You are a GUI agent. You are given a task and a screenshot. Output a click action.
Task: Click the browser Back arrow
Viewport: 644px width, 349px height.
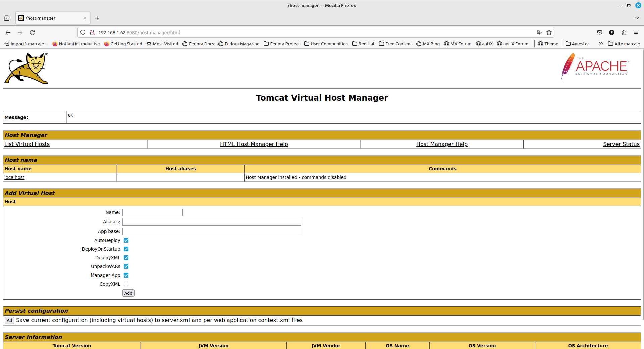click(8, 33)
